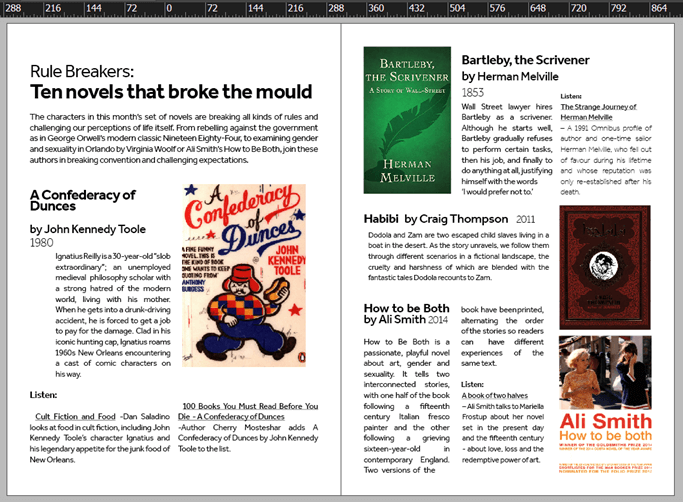683x502 pixels.
Task: Click the by Herman Melville byline
Action: pos(510,77)
